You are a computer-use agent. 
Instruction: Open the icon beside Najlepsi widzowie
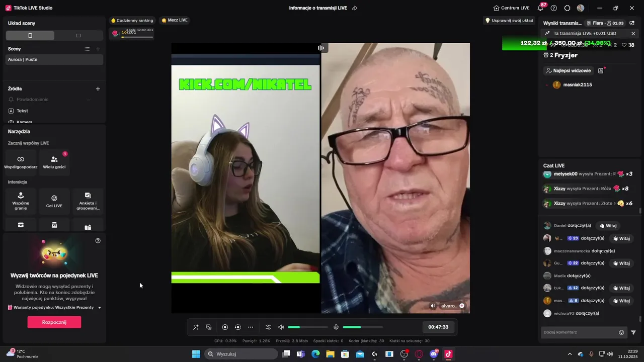[601, 71]
